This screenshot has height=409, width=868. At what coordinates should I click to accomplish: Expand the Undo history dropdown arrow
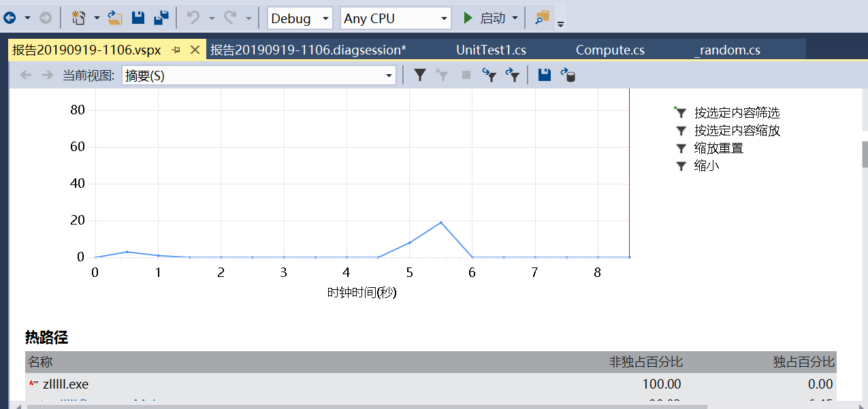coord(212,18)
